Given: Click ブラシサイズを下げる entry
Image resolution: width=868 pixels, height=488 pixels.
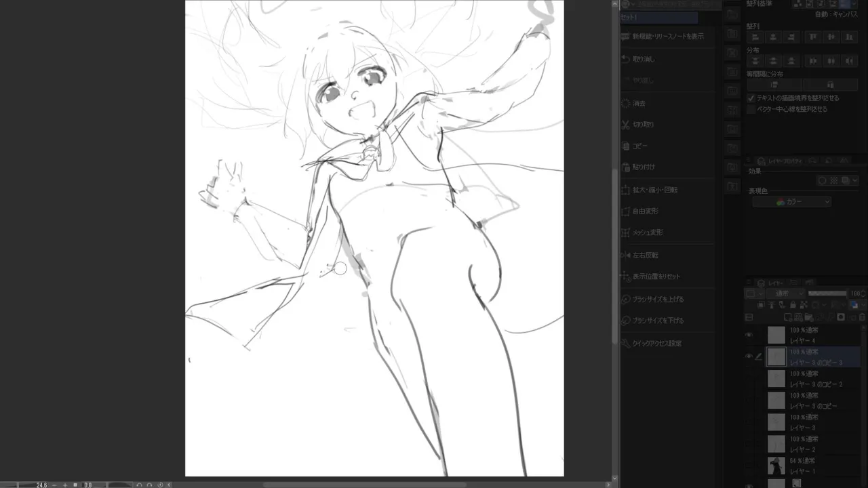Looking at the screenshot, I should [x=667, y=320].
